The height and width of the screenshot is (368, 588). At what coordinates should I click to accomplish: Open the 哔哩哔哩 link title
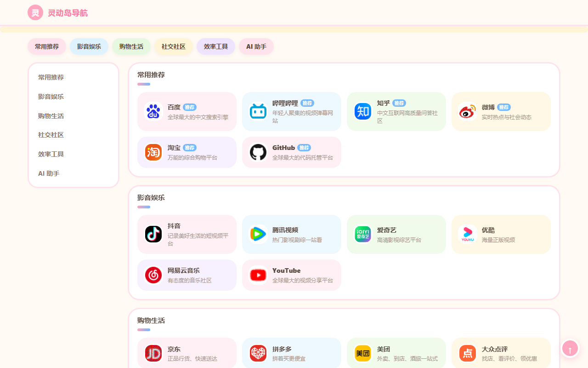(285, 103)
